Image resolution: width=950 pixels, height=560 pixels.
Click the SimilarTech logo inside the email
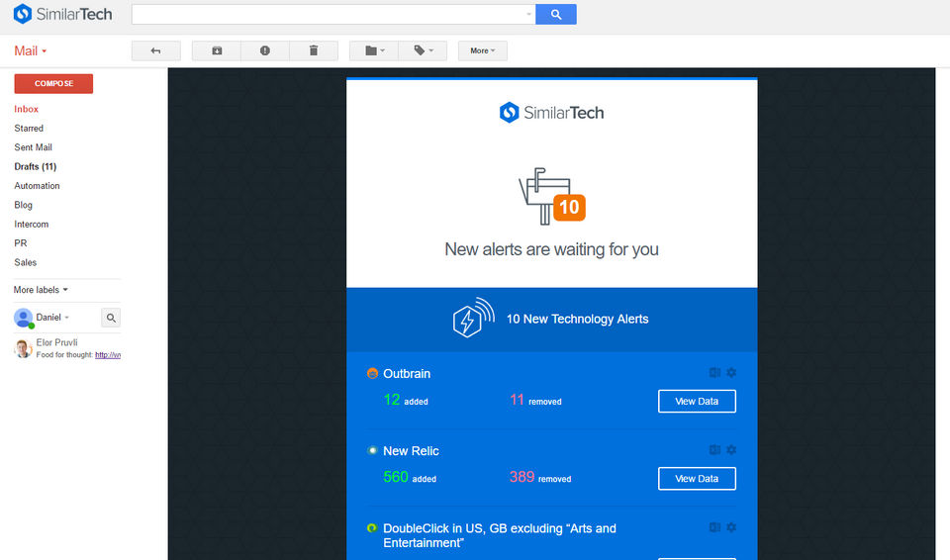(551, 113)
